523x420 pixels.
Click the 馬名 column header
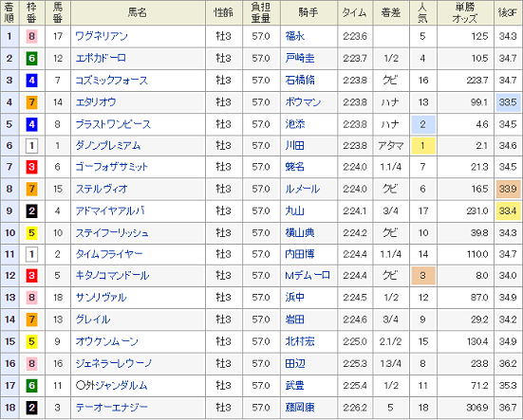click(138, 12)
